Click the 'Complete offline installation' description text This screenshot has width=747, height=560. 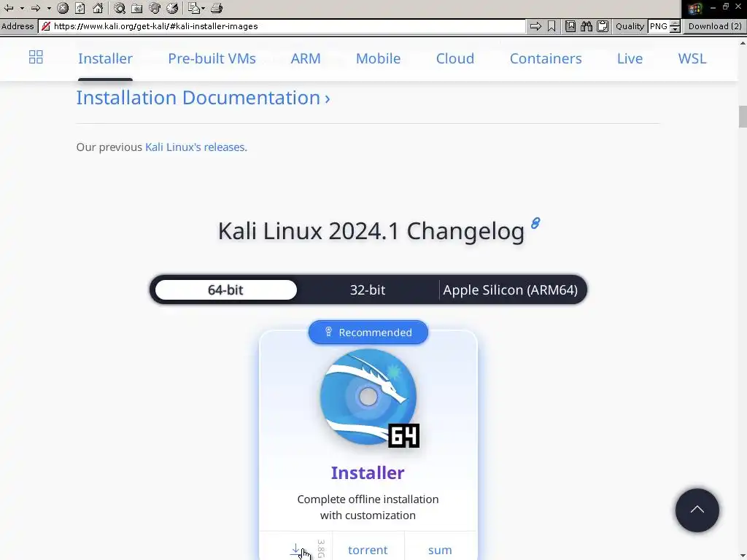tap(368, 507)
